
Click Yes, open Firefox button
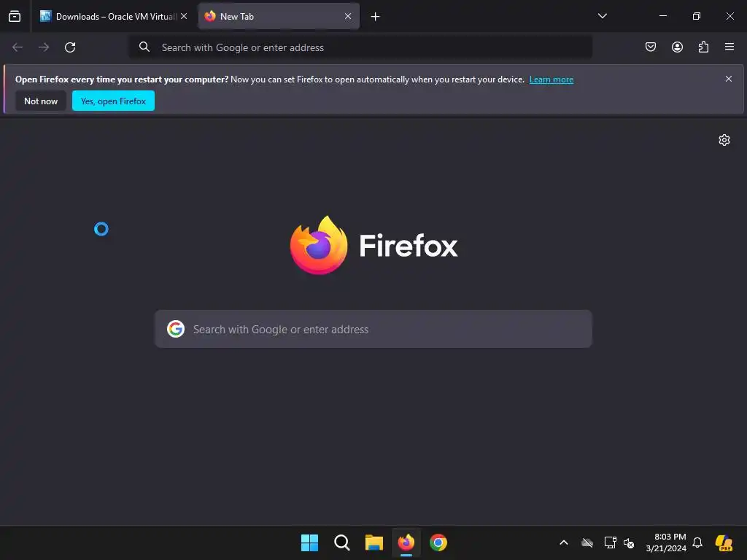[x=113, y=101]
